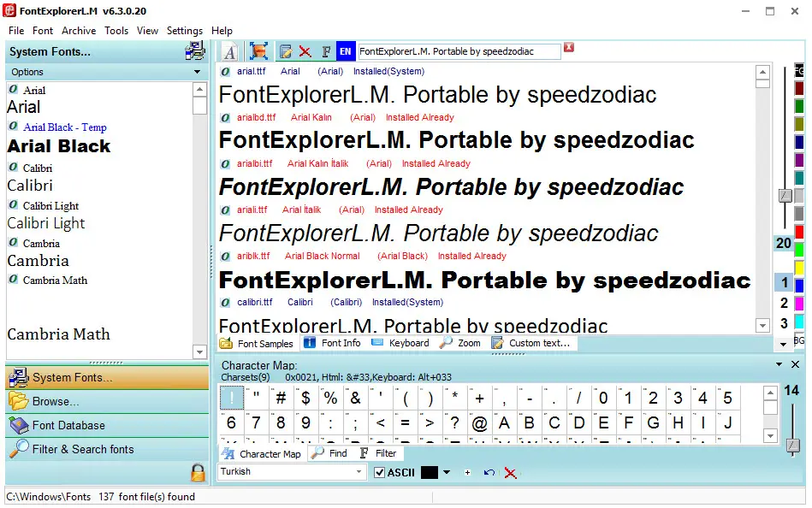Open the Font Database section

pos(68,425)
